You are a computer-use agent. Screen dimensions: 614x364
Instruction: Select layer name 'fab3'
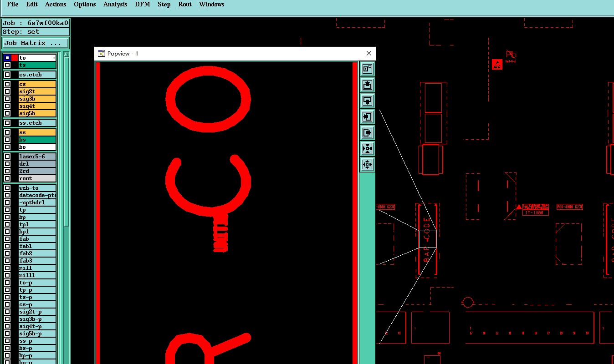37,261
